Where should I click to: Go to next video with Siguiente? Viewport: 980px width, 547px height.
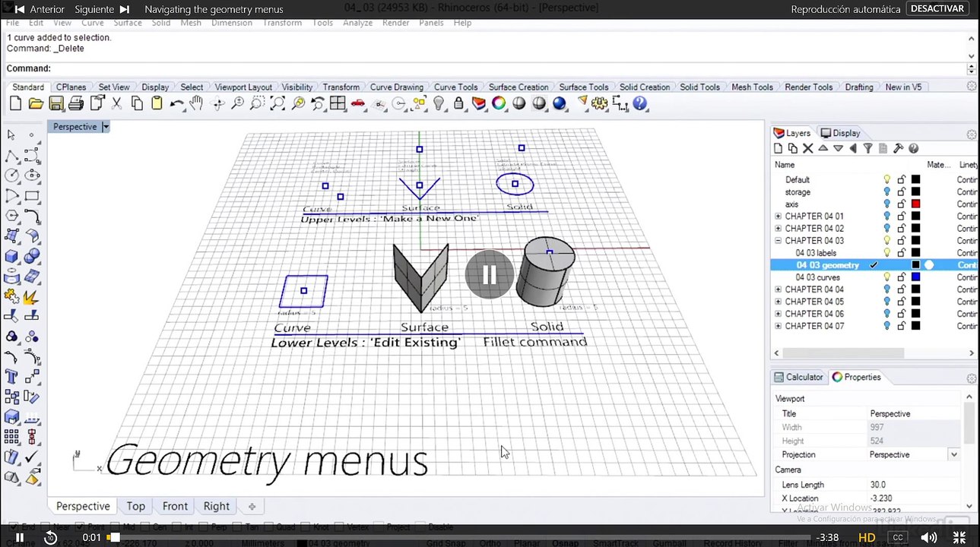[102, 9]
